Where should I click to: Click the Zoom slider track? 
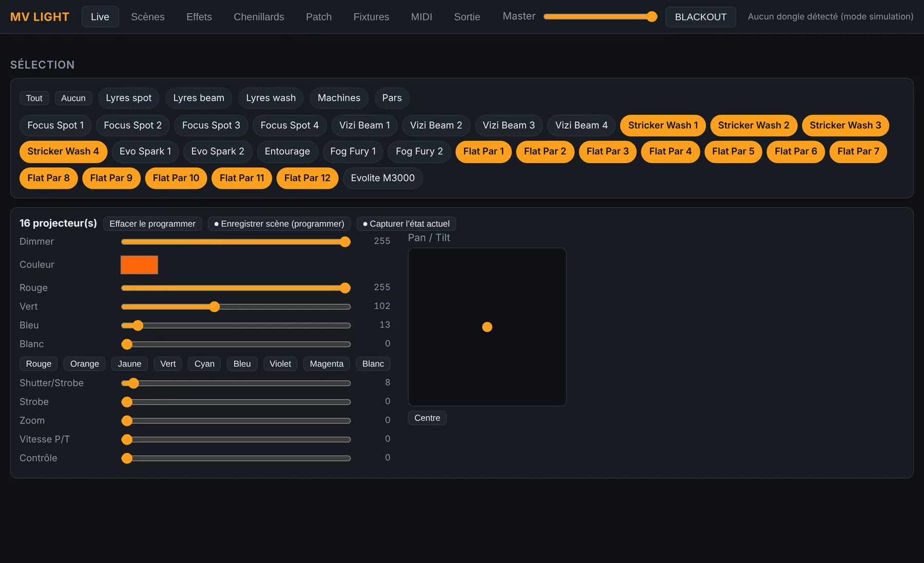(x=236, y=421)
